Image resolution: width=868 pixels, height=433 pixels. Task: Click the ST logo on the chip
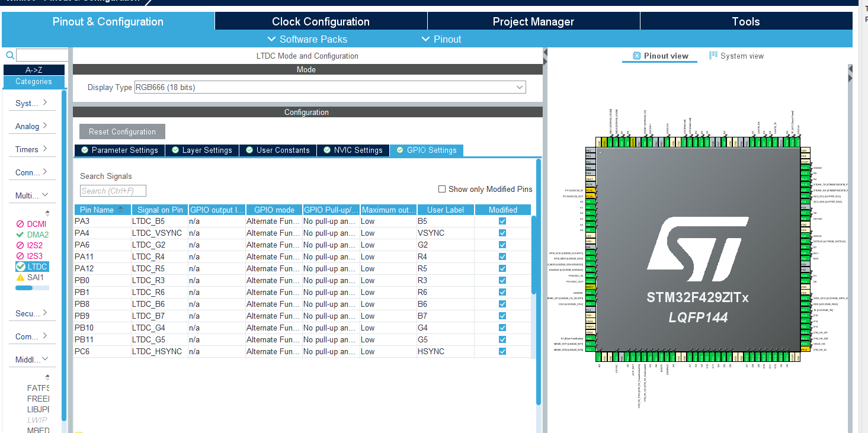697,249
